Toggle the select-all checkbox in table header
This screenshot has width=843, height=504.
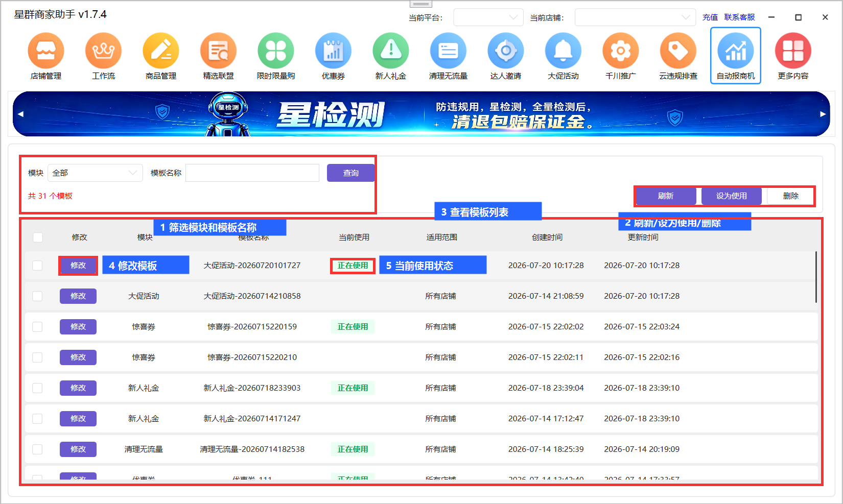[x=38, y=237]
